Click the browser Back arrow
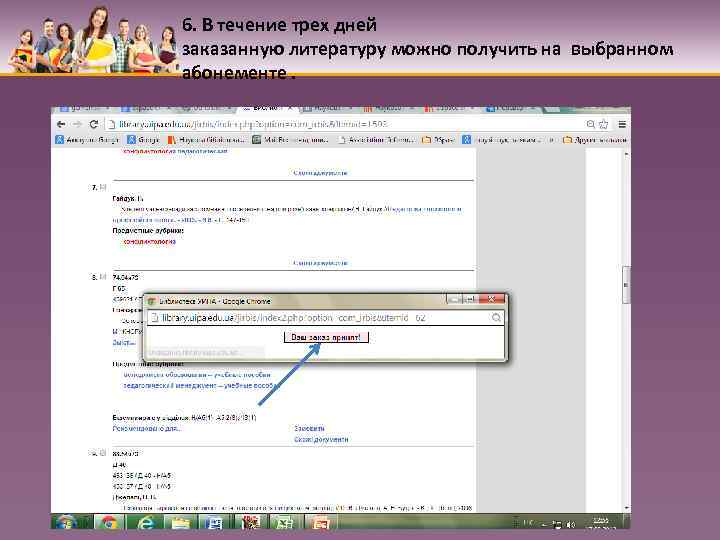This screenshot has width=720, height=540. click(61, 124)
